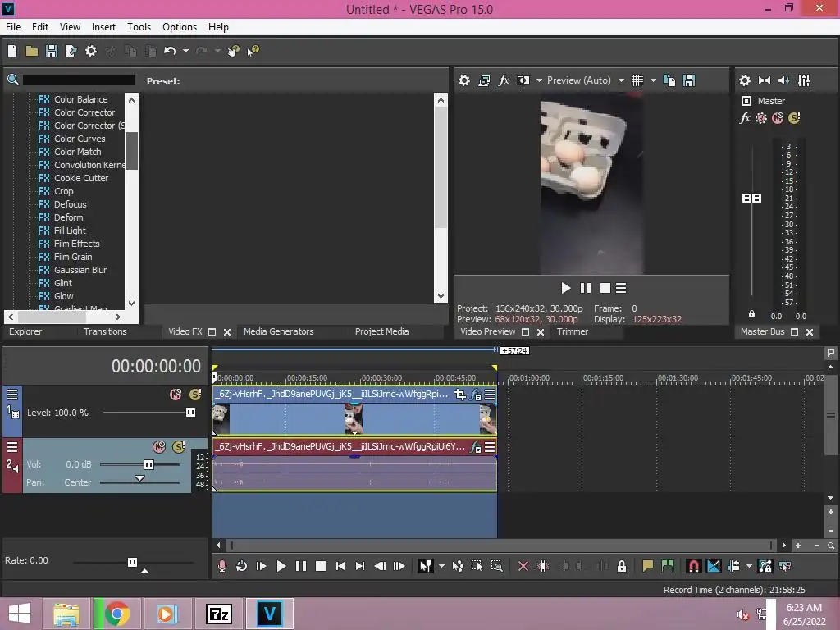Click the preview overlays grid icon
Viewport: 840px width, 630px height.
click(x=637, y=80)
